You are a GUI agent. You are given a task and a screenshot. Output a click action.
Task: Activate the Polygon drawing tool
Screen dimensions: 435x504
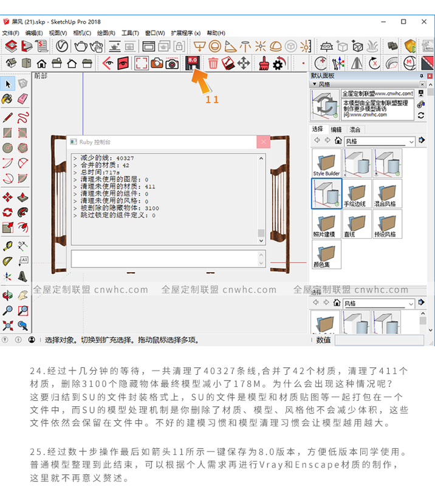click(x=22, y=148)
